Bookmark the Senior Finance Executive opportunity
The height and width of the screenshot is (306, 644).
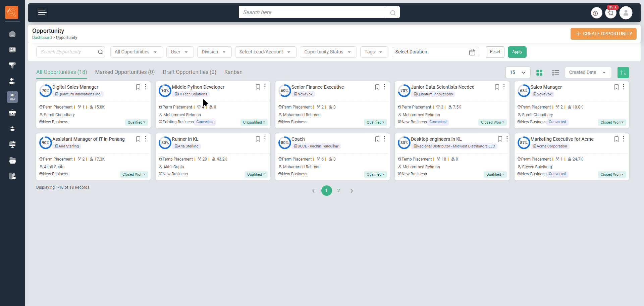[377, 87]
